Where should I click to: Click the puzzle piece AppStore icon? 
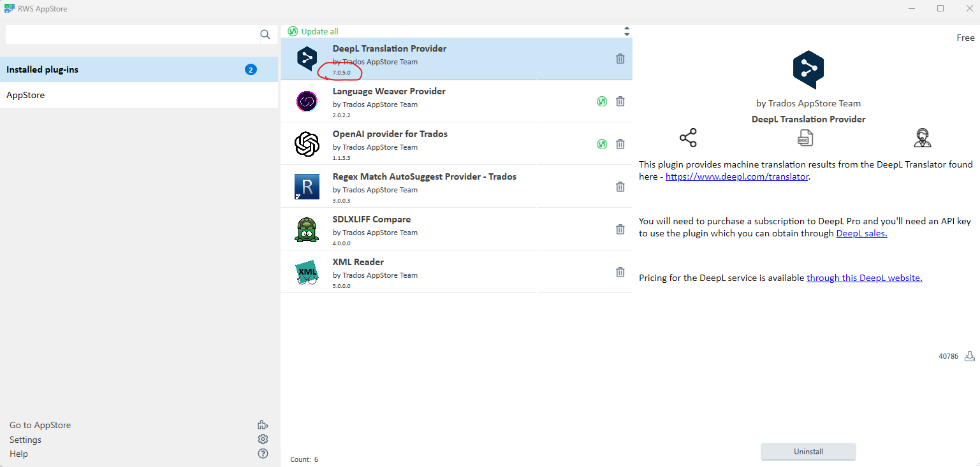pos(263,425)
